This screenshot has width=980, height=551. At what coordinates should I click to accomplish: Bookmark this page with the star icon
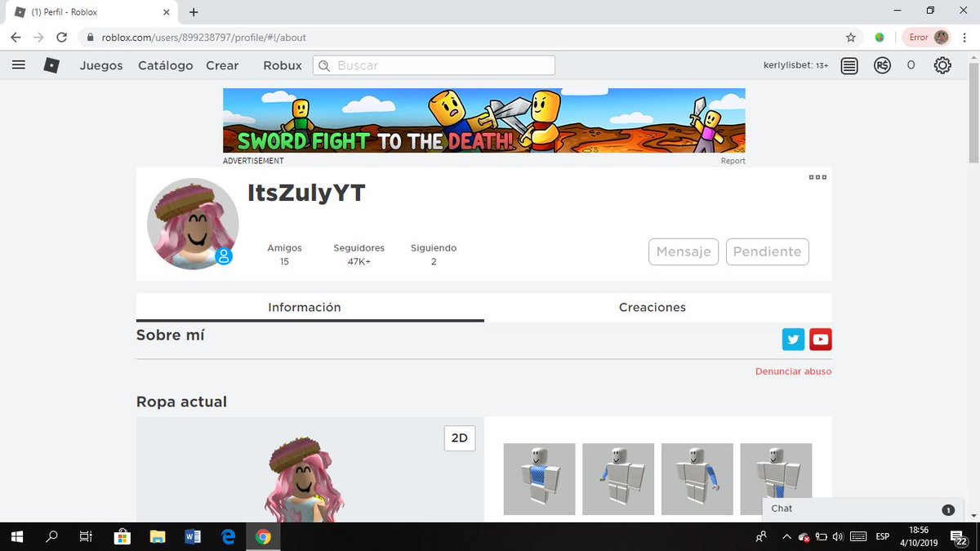851,37
